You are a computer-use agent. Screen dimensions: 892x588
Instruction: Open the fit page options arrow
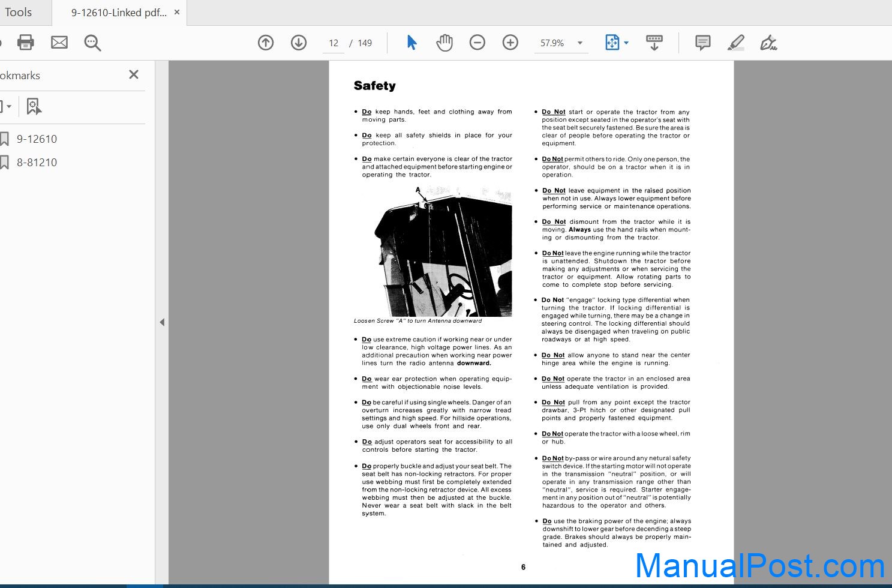626,43
